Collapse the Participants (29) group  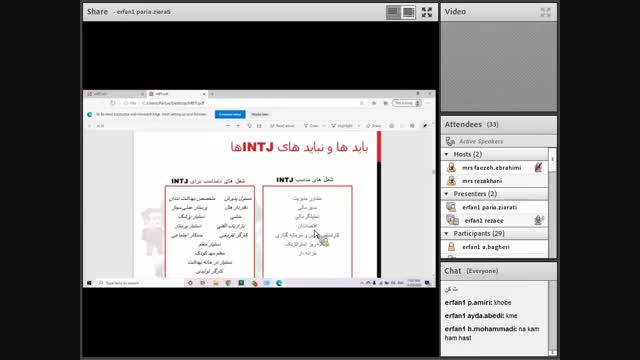[447, 233]
